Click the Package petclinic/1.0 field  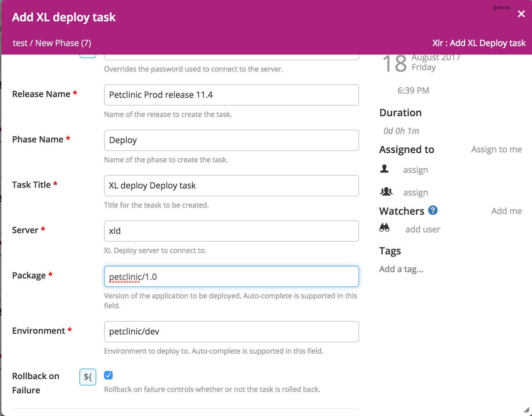(x=232, y=276)
